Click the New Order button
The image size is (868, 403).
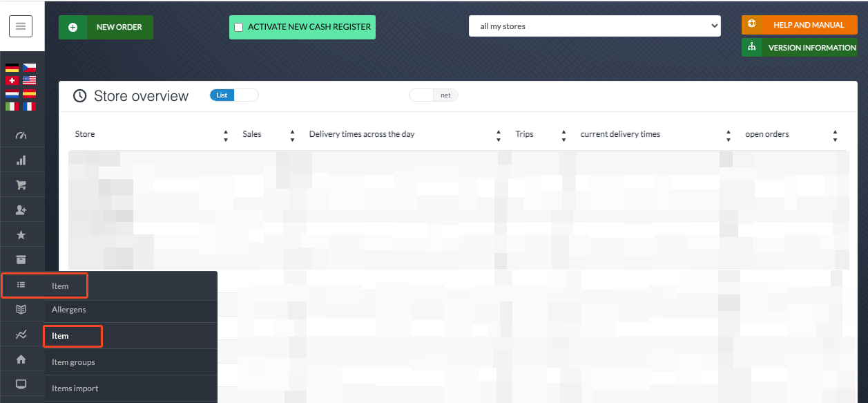106,28
